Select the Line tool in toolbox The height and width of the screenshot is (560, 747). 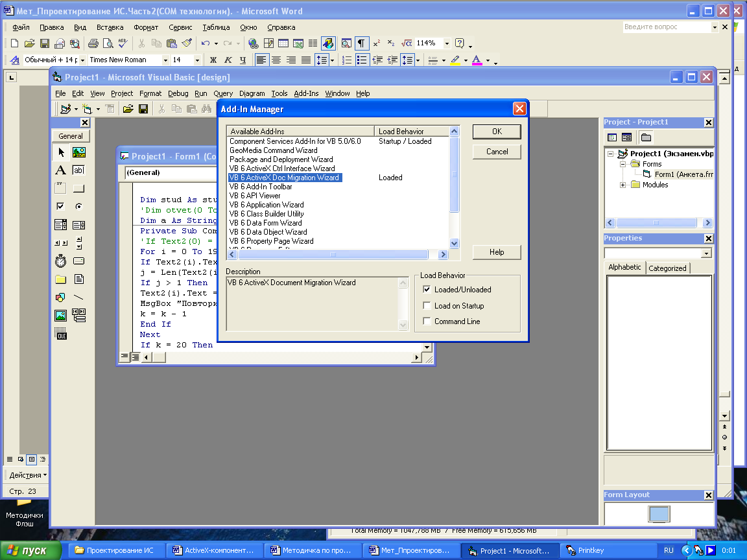[78, 297]
